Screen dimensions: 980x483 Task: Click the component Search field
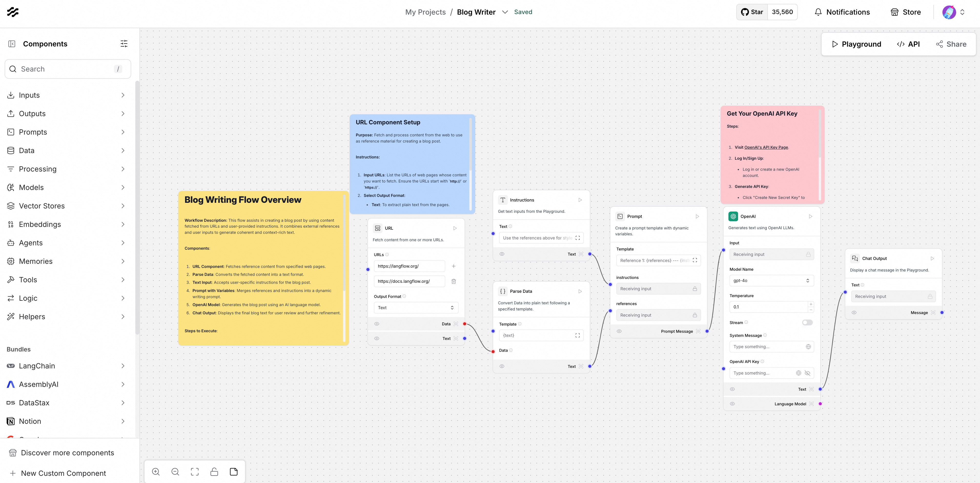pyautogui.click(x=68, y=69)
